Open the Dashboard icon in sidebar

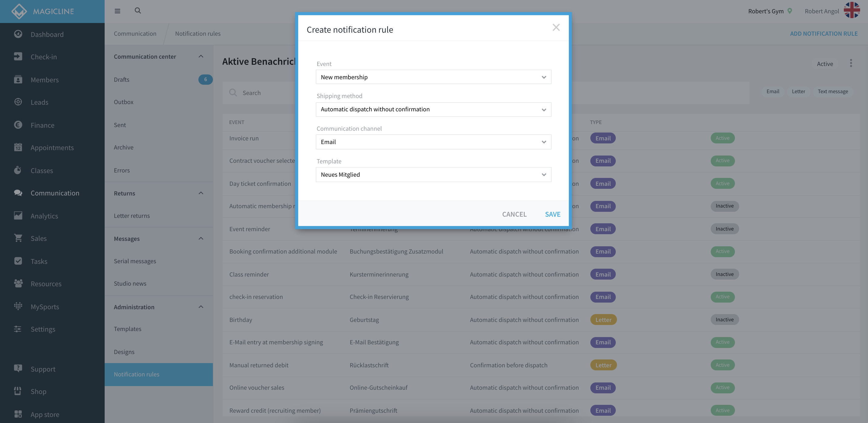[x=18, y=34]
